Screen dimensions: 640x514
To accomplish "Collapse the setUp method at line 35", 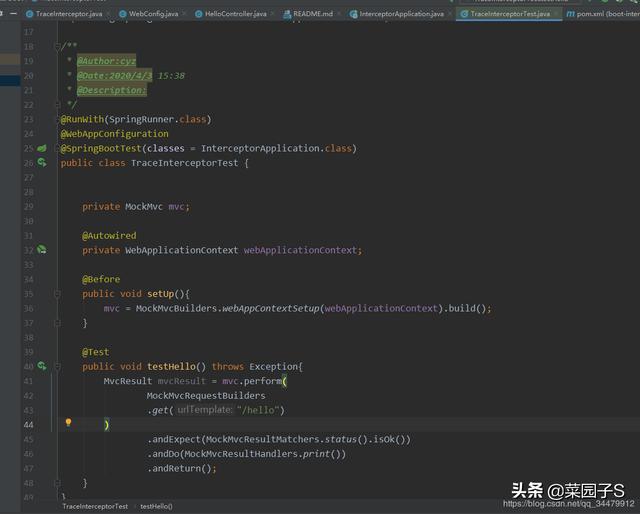I will tap(57, 294).
